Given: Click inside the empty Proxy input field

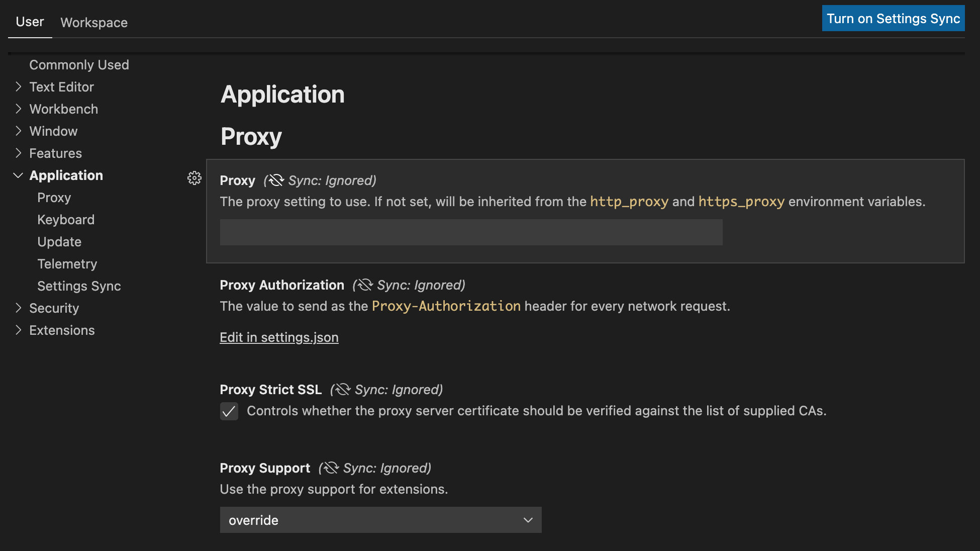Looking at the screenshot, I should click(x=470, y=232).
